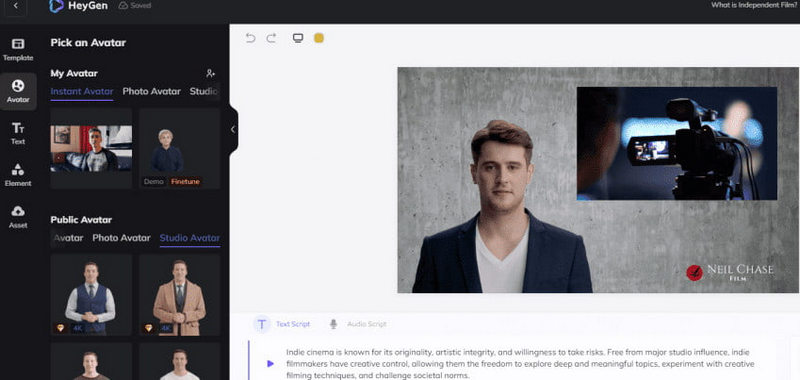This screenshot has width=800, height=380.
Task: Click into the indie cinema script text
Action: click(520, 364)
